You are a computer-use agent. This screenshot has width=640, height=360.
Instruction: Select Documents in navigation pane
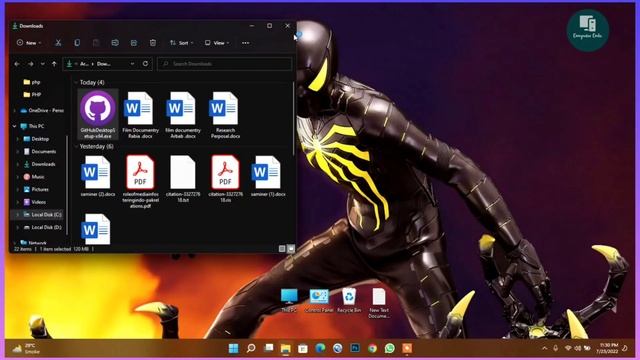[x=40, y=152]
